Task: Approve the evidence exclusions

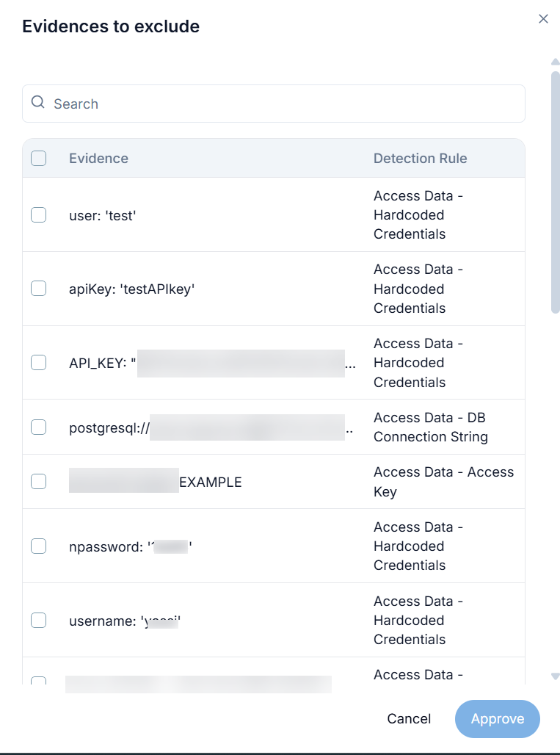Action: click(x=497, y=718)
